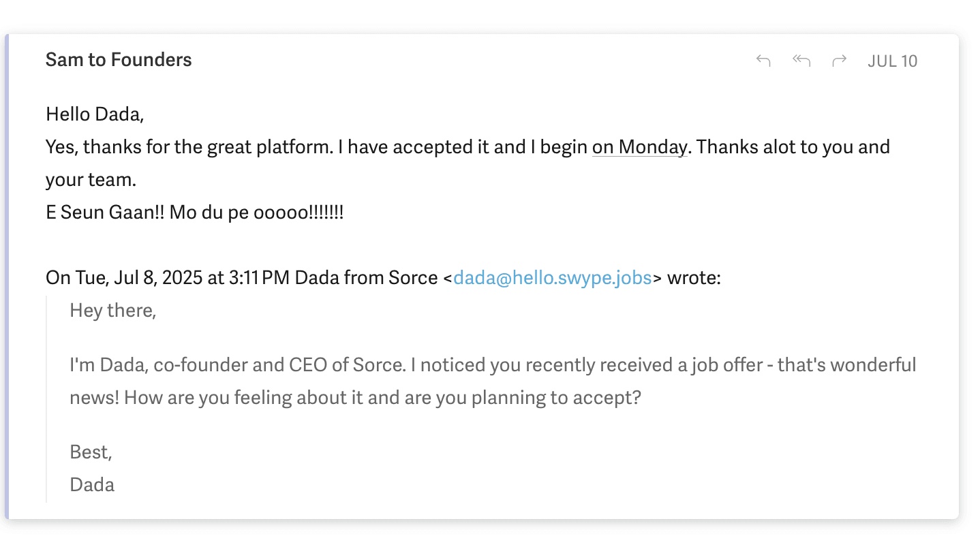
Task: Click the "Hello Dada," greeting line
Action: [95, 114]
